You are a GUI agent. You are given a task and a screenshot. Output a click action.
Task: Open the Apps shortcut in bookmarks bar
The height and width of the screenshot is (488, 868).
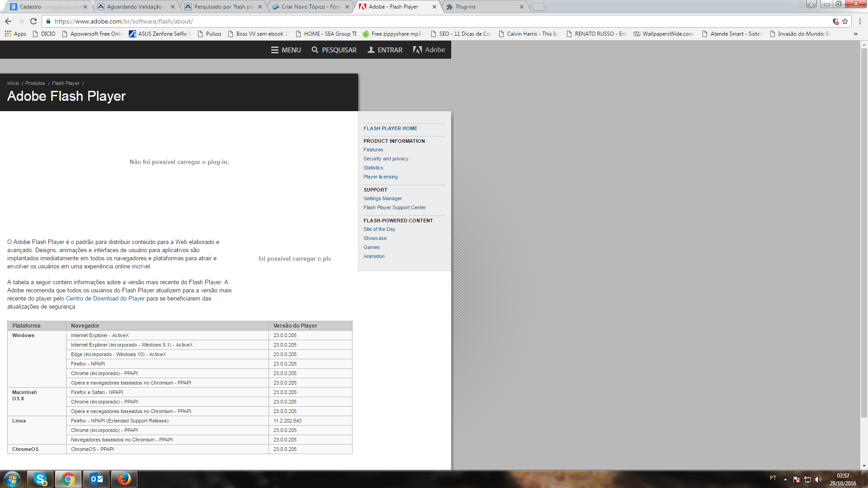click(x=15, y=34)
